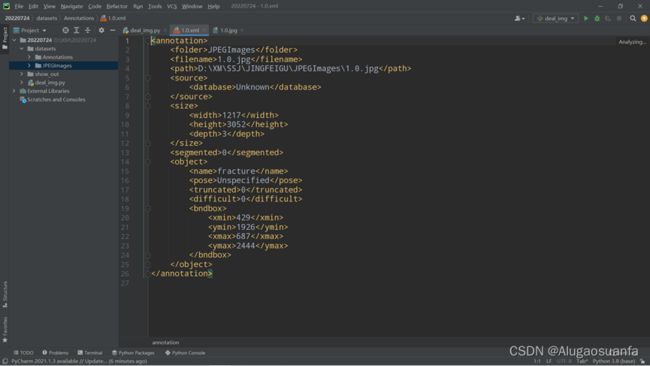
Task: Open Search Everywhere magnifier icon
Action: [633, 18]
